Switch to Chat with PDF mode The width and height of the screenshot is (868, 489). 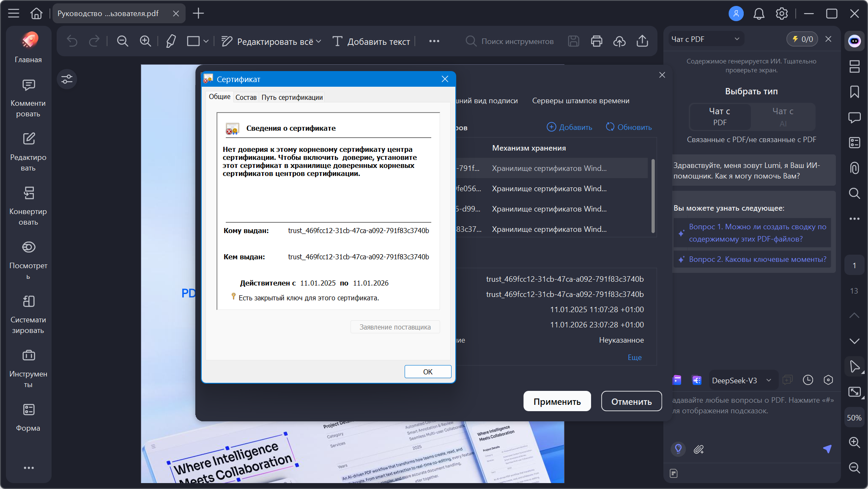tap(720, 116)
